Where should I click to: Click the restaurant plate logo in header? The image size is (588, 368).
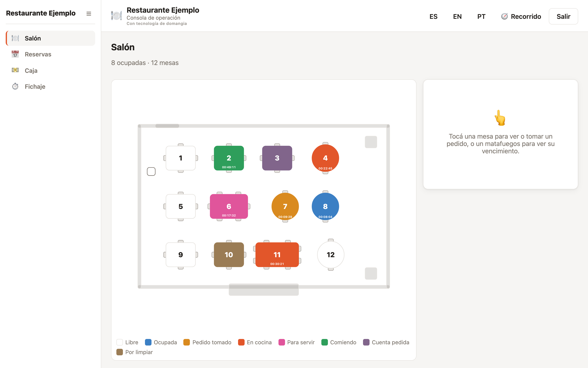(116, 16)
